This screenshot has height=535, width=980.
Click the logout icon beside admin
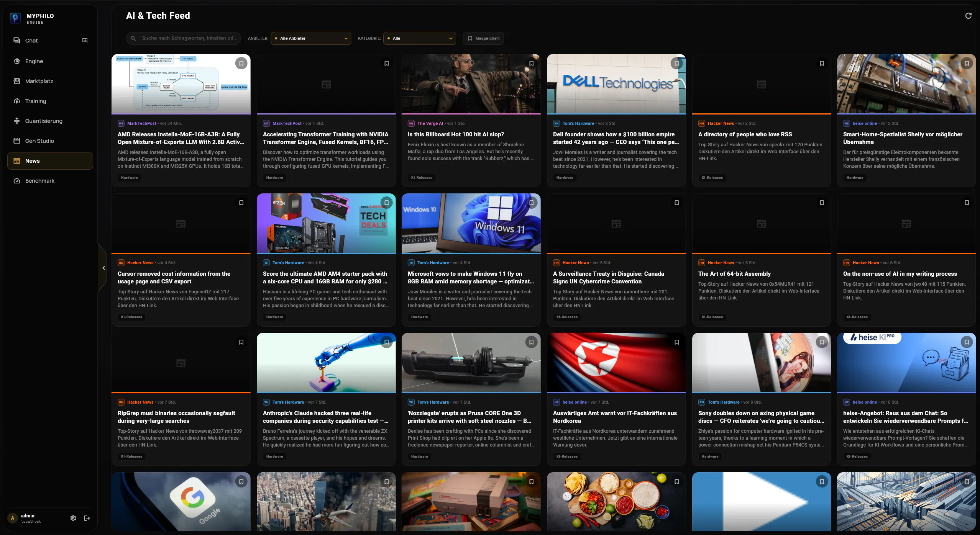87,518
